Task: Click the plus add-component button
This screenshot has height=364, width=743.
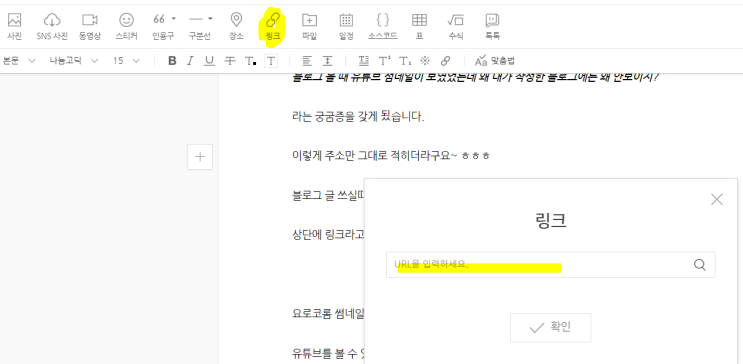Action: [x=200, y=157]
